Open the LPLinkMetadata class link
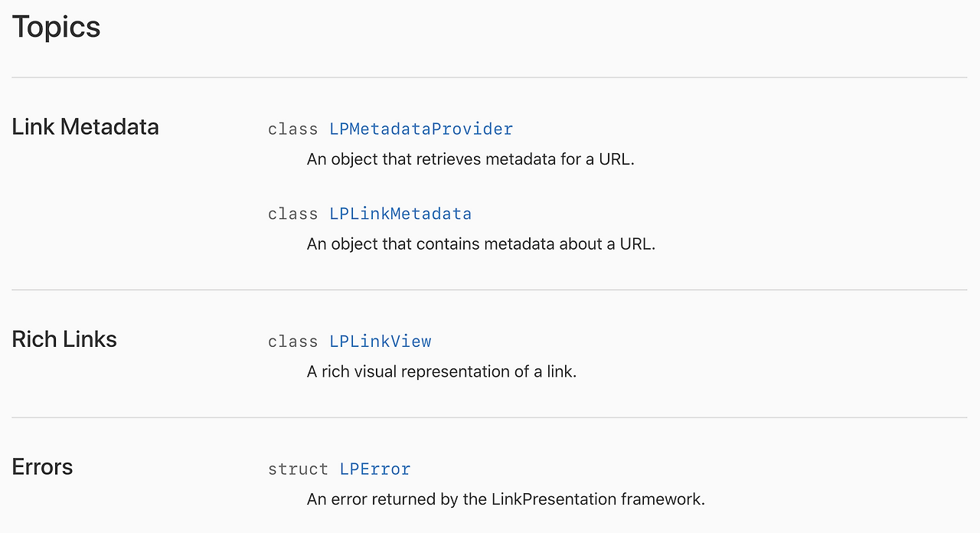Image resolution: width=980 pixels, height=533 pixels. click(x=400, y=214)
